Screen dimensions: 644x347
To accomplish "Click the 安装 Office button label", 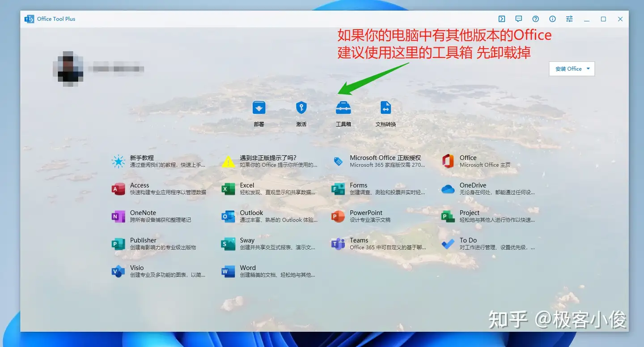I will click(568, 69).
